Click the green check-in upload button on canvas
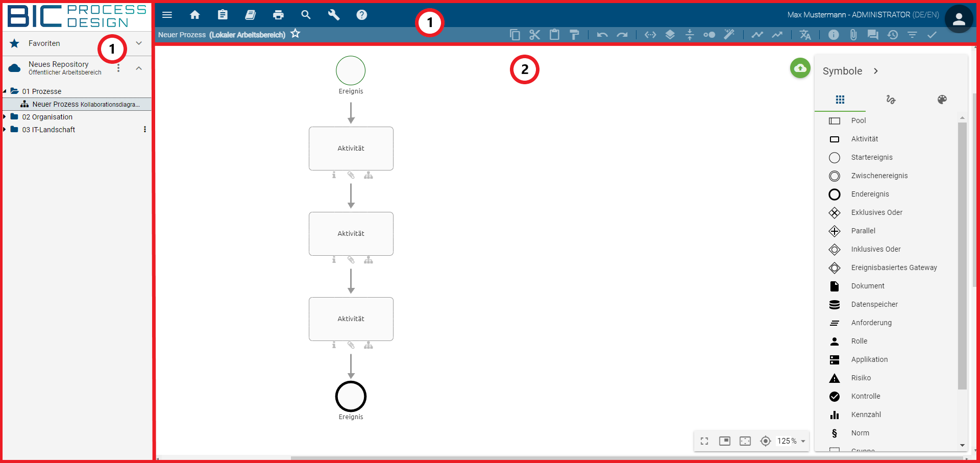 click(x=800, y=68)
